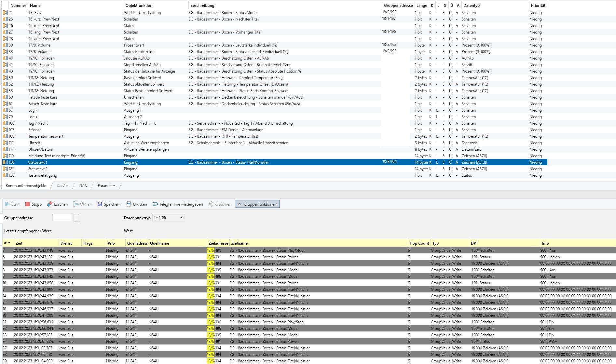Click object icon of row 30 T7/8: Volume
The height and width of the screenshot is (364, 616).
point(5,45)
